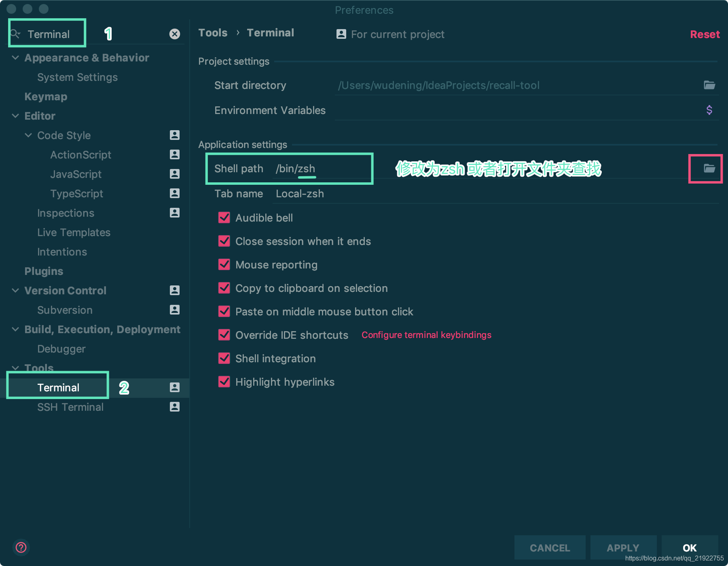Click project icon beside SSH Terminal
Screen dimensions: 728x566
pyautogui.click(x=175, y=407)
